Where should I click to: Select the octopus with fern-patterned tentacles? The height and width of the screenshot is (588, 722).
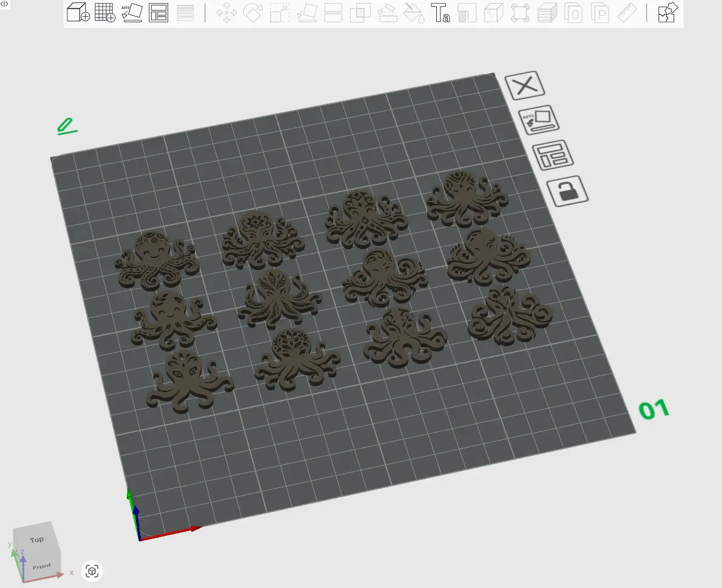pyautogui.click(x=279, y=300)
